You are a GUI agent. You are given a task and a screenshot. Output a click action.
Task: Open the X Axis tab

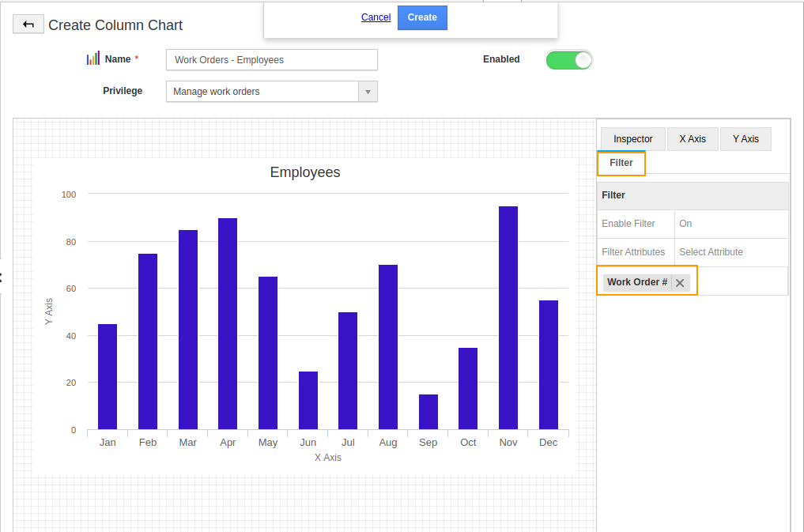692,139
